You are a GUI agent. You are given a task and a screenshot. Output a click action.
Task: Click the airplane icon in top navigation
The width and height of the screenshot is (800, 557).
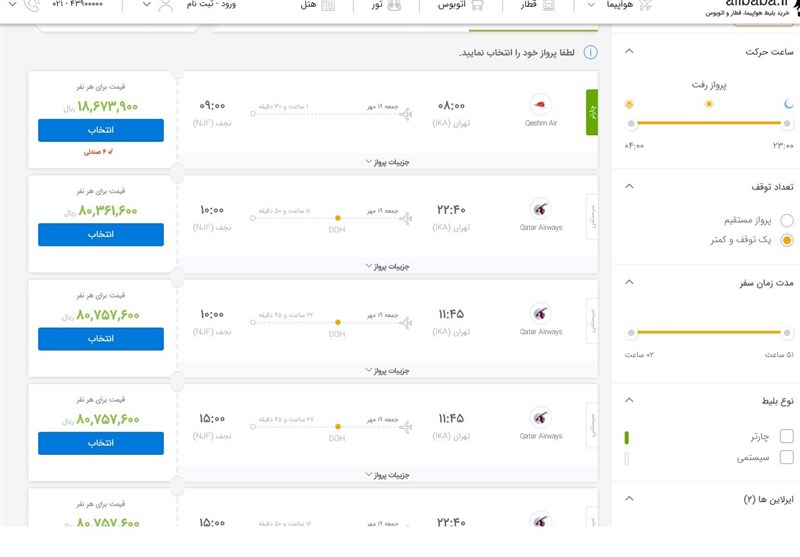click(x=645, y=6)
